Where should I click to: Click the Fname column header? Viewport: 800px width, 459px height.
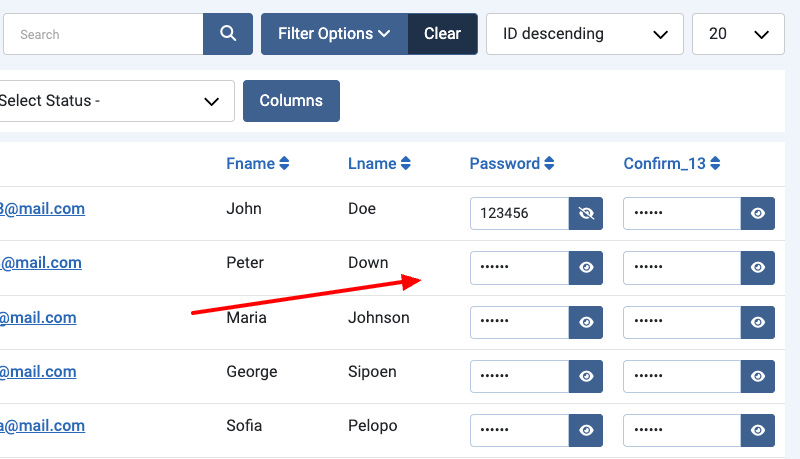[251, 163]
